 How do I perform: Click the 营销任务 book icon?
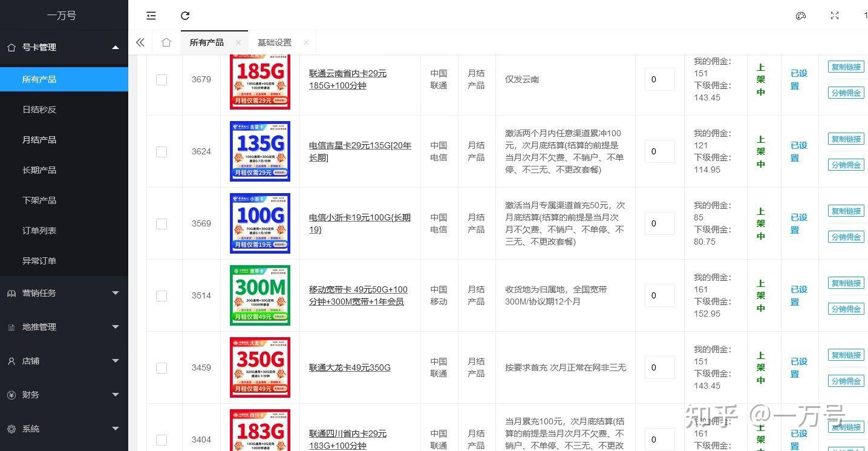[11, 293]
